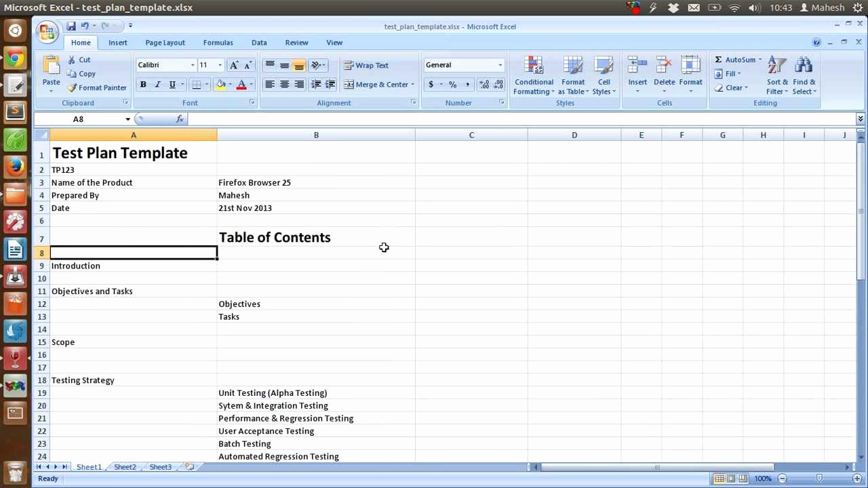The width and height of the screenshot is (868, 488).
Task: Open the Data ribbon tab
Action: (259, 42)
